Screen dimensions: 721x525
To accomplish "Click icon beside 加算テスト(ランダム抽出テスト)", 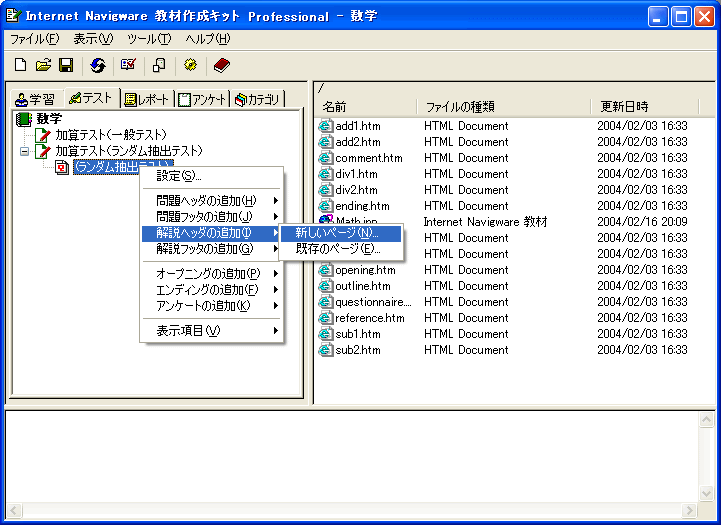I will click(43, 151).
